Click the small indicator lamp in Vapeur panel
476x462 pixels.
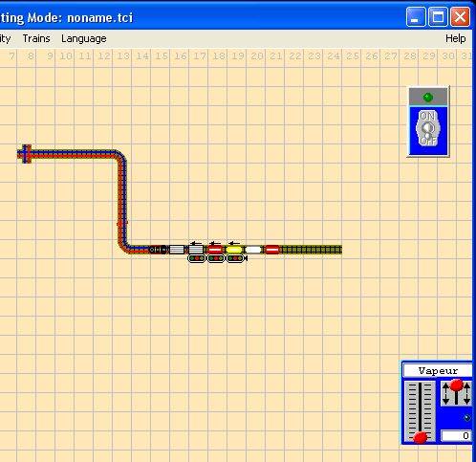[x=467, y=418]
